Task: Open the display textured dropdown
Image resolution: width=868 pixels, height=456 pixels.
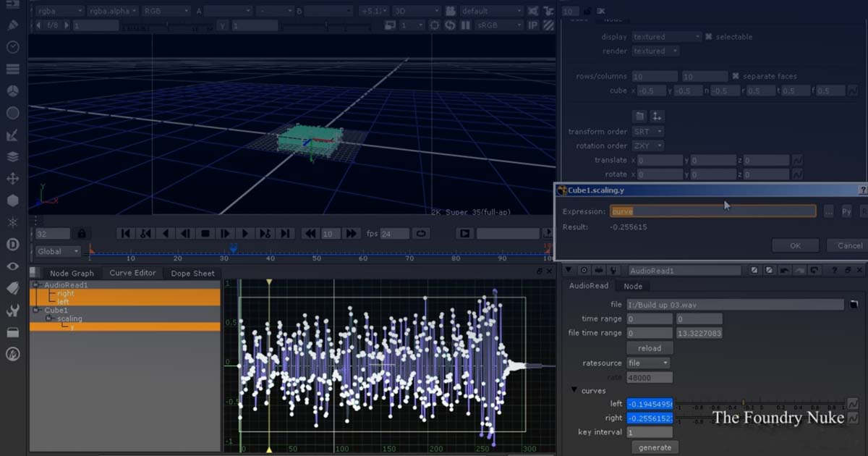Action: click(665, 36)
